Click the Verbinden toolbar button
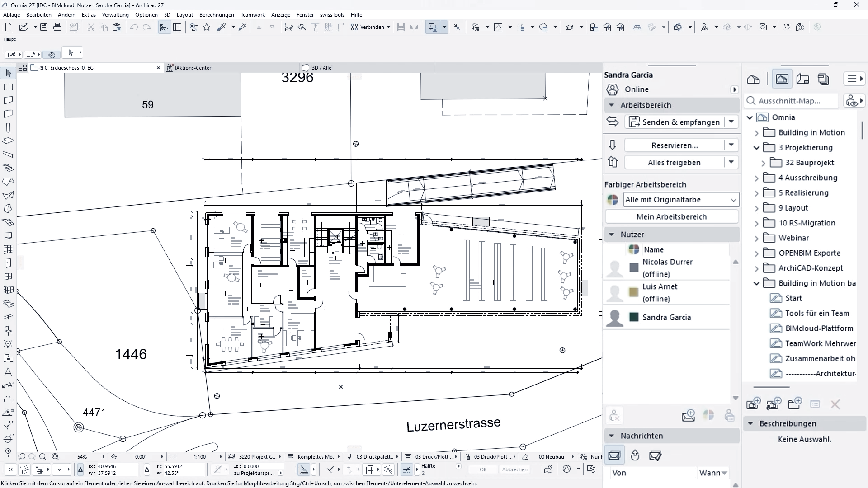This screenshot has height=488, width=868. (x=371, y=27)
